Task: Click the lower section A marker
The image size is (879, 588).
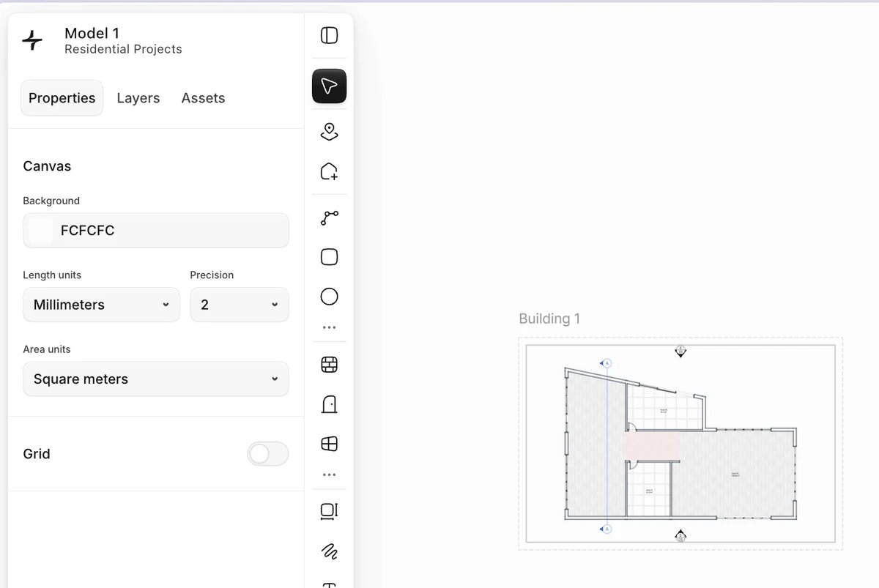Action: point(606,529)
